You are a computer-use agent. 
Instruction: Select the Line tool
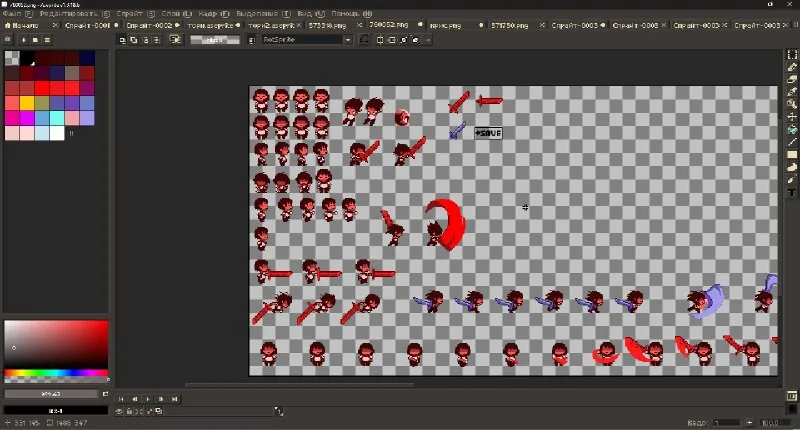click(792, 142)
